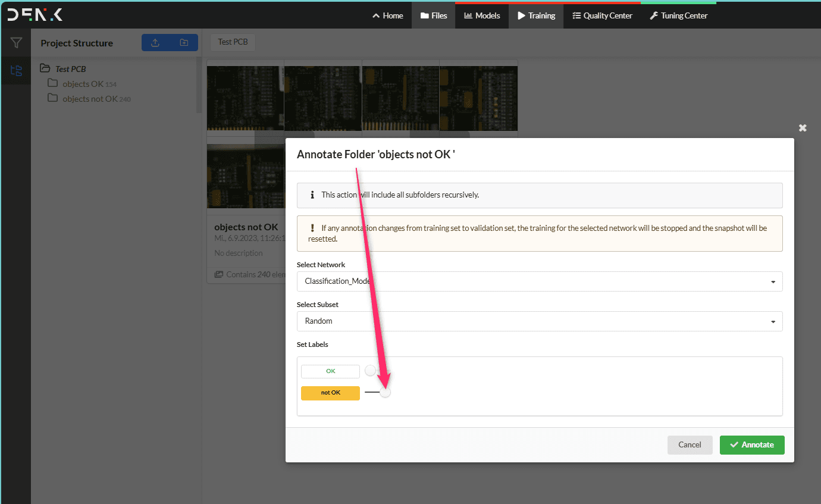Click the Test PCB breadcrumb
821x504 pixels.
click(233, 42)
